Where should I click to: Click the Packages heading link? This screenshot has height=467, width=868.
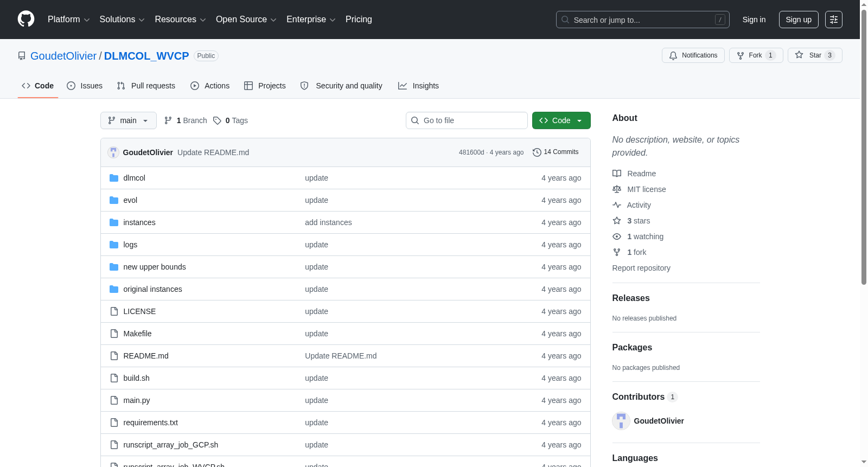click(633, 348)
